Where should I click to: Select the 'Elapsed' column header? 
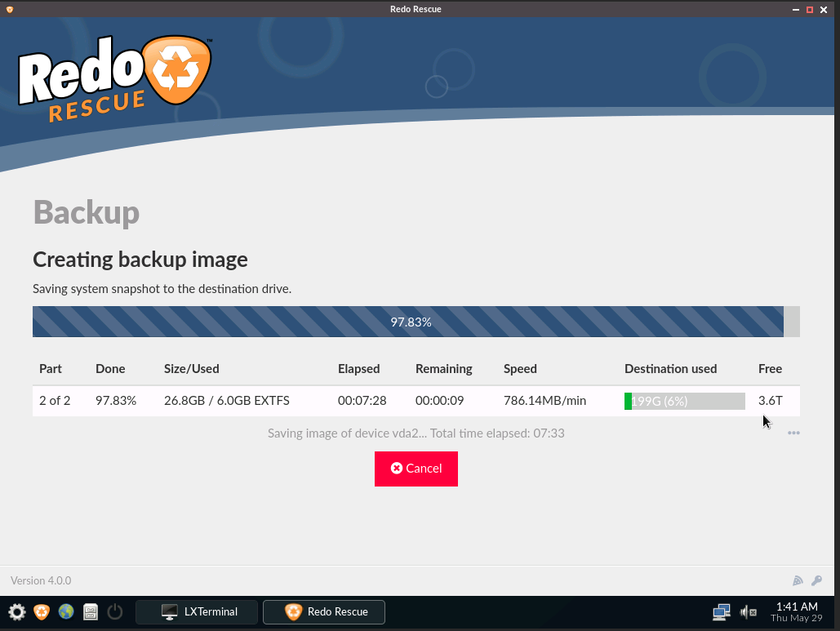[x=358, y=368]
